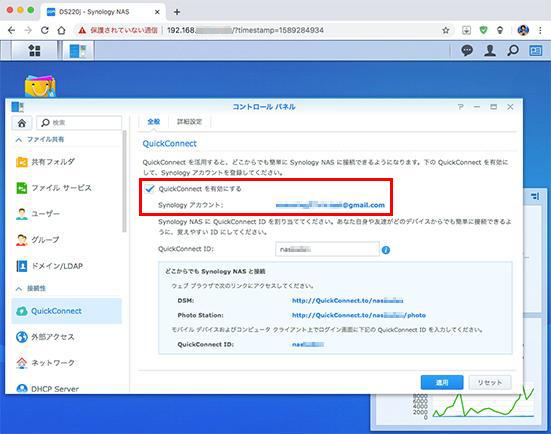Go back in the browser

(11, 30)
